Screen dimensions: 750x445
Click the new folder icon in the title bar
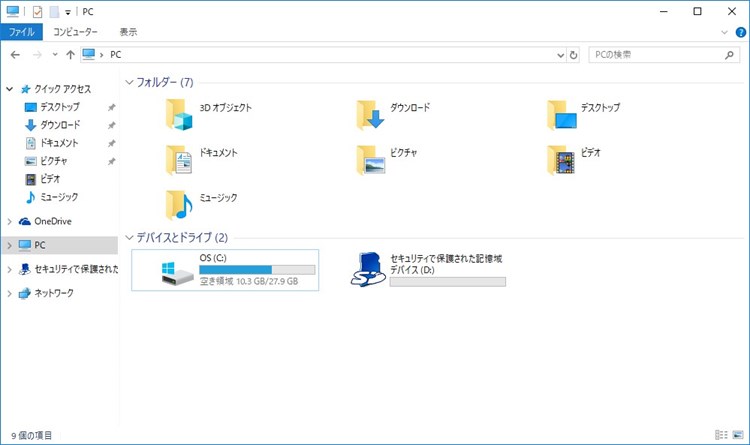(54, 11)
